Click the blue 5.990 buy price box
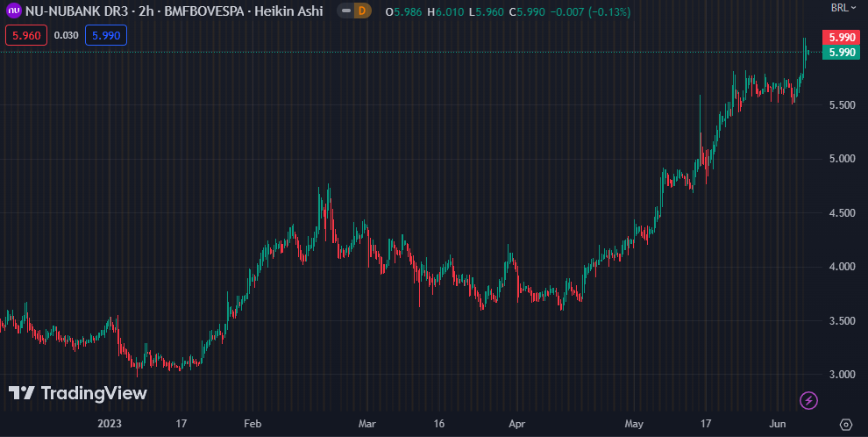 pos(106,35)
